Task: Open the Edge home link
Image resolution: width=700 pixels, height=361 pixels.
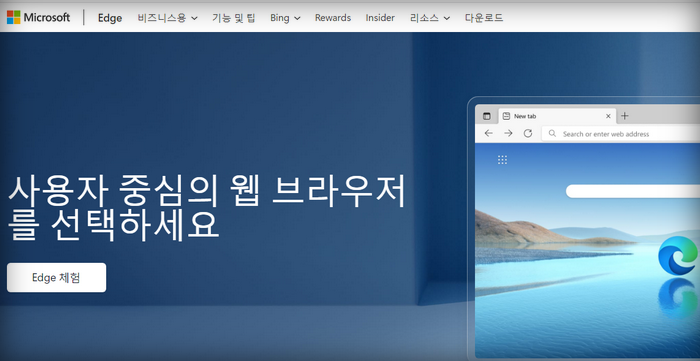Action: point(110,18)
